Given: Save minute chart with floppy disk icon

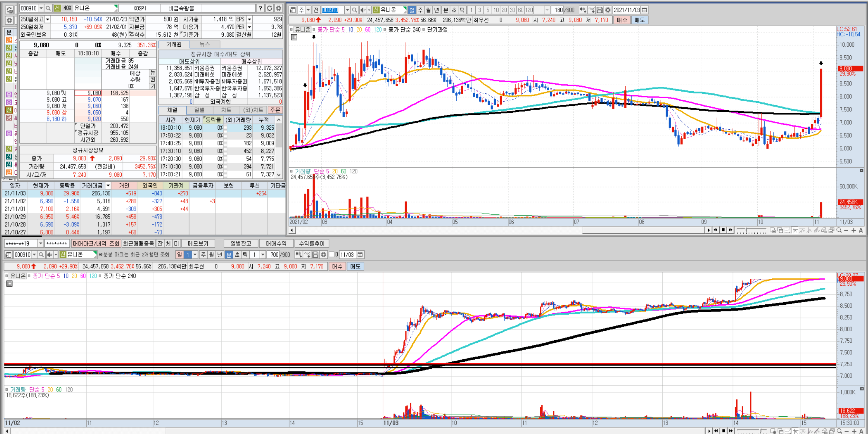Looking at the screenshot, I should pyautogui.click(x=315, y=255).
